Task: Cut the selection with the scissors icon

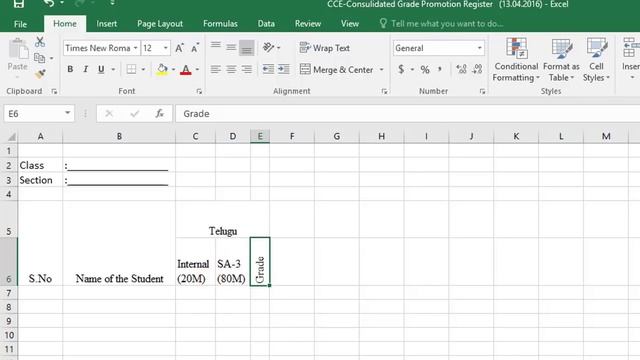Action: [x=40, y=42]
